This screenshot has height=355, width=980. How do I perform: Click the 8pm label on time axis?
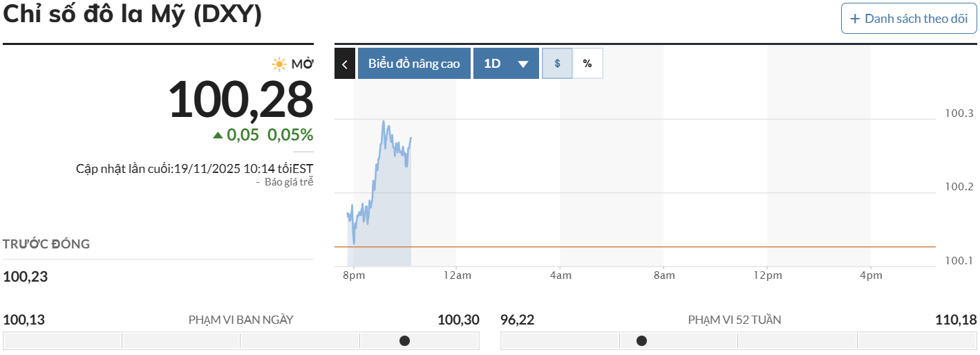coord(353,275)
